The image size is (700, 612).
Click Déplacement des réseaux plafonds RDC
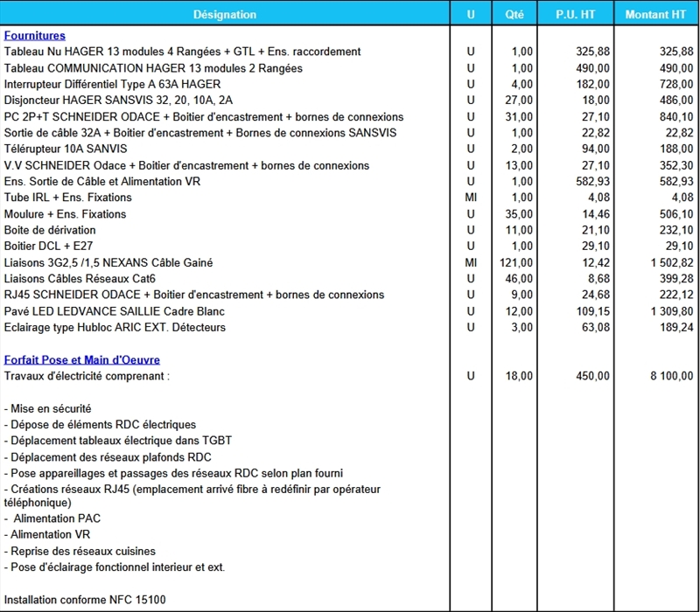(x=108, y=457)
